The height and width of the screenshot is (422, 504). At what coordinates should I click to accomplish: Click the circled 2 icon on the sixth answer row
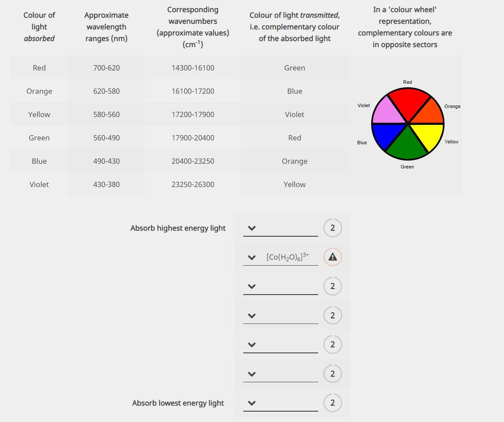[332, 373]
